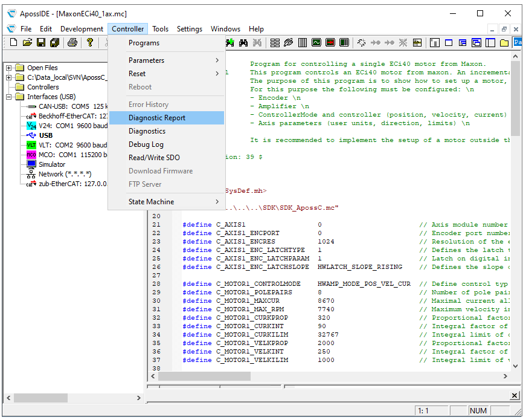Choose Read/Write SDO menu item

(x=167, y=158)
